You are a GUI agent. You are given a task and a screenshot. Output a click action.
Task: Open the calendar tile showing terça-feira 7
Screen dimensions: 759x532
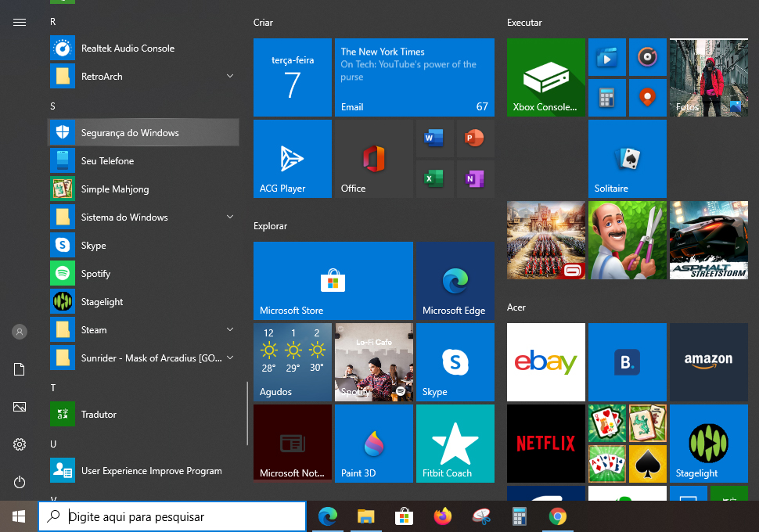293,77
